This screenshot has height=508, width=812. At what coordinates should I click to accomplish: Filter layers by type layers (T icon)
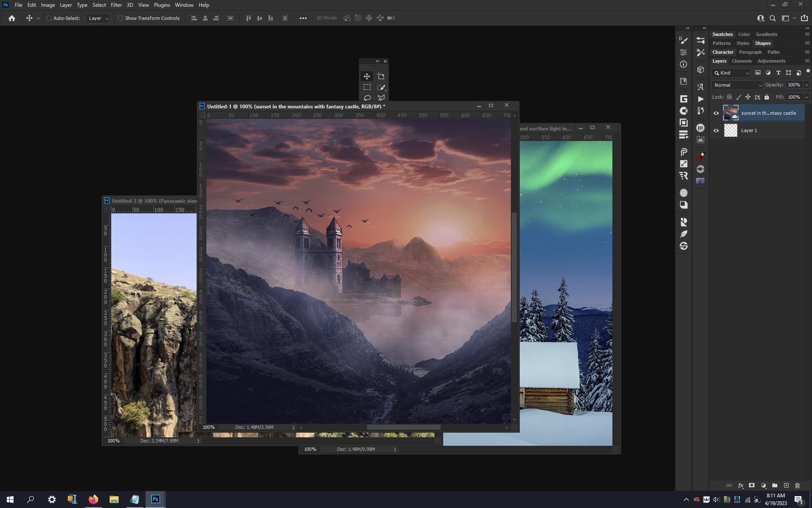[778, 73]
